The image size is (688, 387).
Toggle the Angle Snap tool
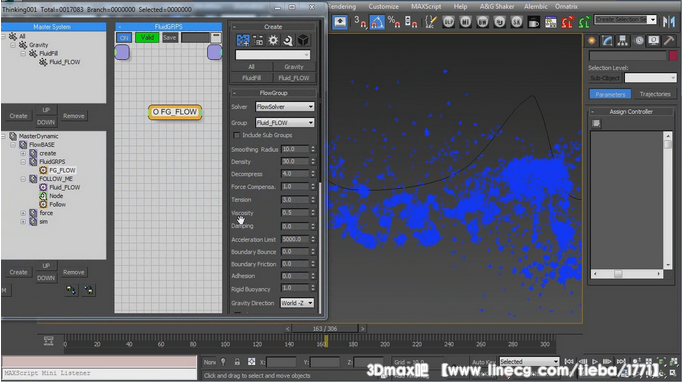click(376, 22)
